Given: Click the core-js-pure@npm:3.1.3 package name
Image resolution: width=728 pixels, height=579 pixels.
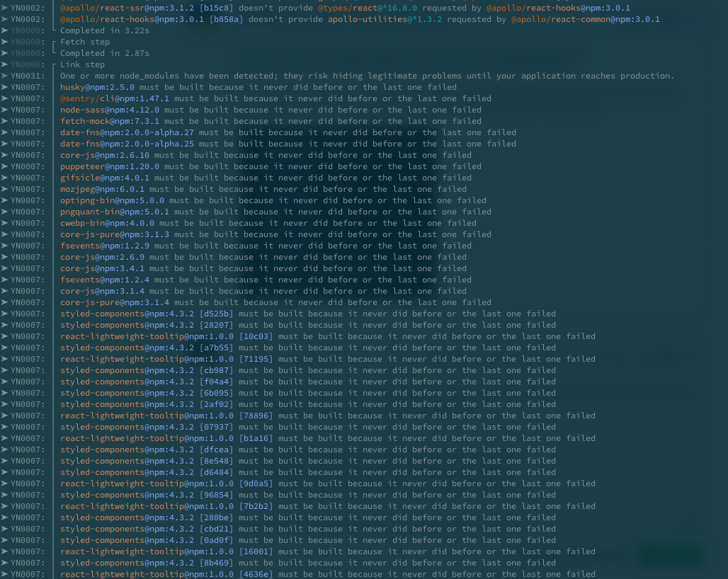Looking at the screenshot, I should point(115,234).
